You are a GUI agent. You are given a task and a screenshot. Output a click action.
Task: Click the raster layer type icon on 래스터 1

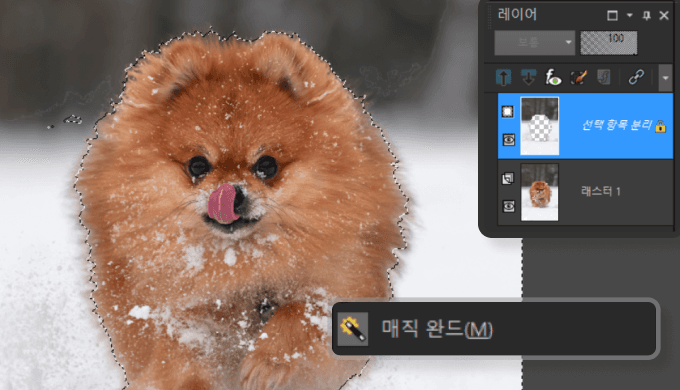click(507, 178)
